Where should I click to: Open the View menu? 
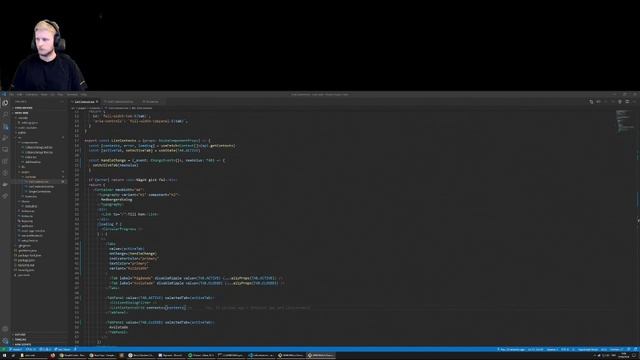click(44, 94)
